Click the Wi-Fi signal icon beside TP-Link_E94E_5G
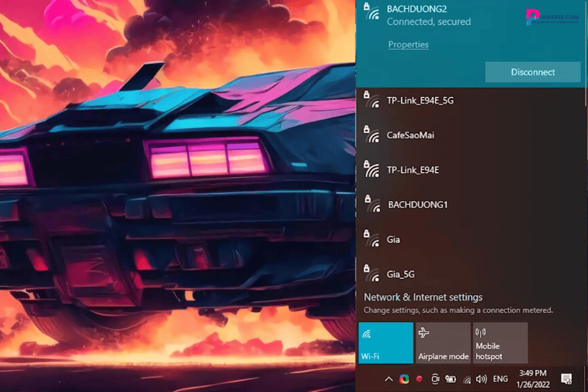 point(371,100)
